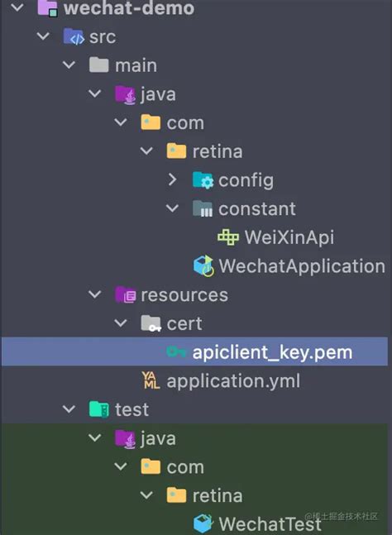Screen dimensions: 392x535
Task: Collapse the main folder chevron
Action: [x=69, y=64]
